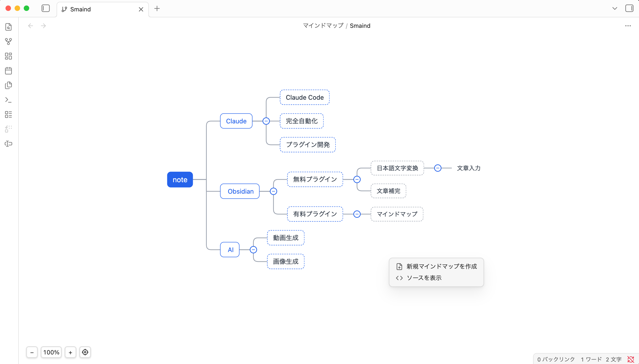Viewport: 639px width, 364px height.
Task: Zoom out with the minus button
Action: (32, 352)
